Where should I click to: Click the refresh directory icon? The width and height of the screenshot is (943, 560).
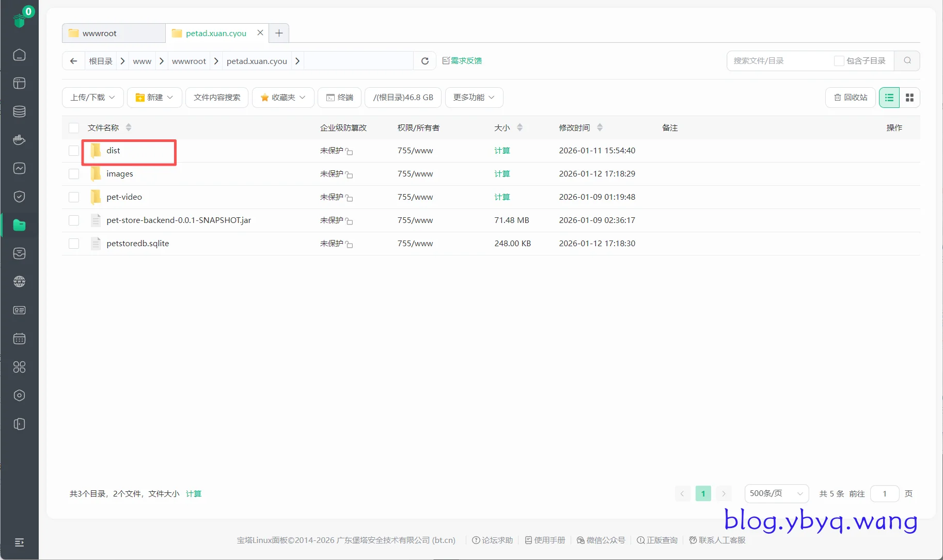[425, 61]
